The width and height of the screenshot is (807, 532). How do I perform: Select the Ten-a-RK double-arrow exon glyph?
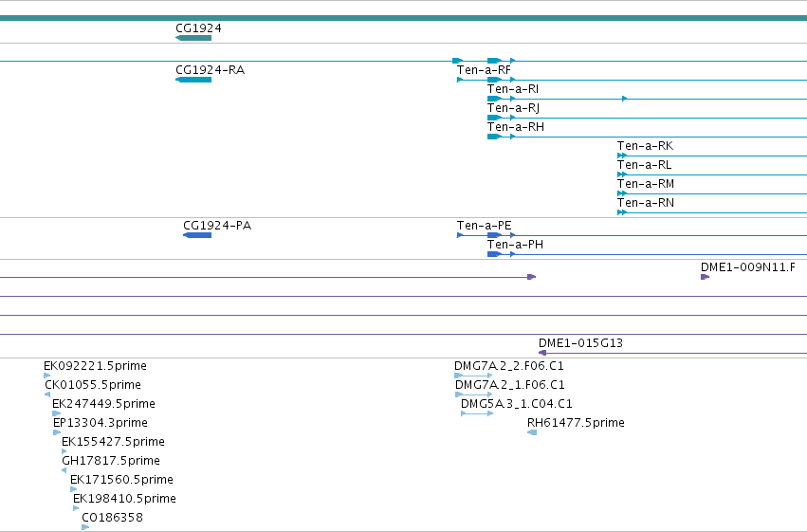point(622,156)
